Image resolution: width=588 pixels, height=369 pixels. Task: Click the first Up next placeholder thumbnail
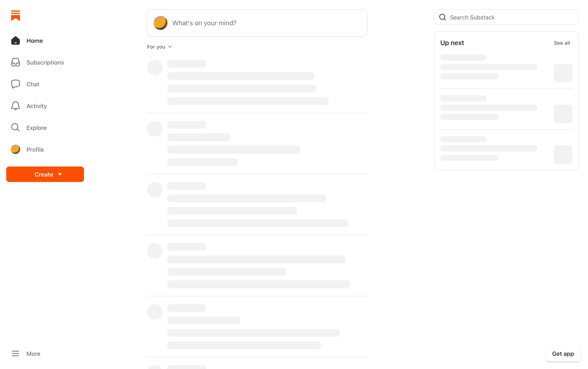[563, 73]
